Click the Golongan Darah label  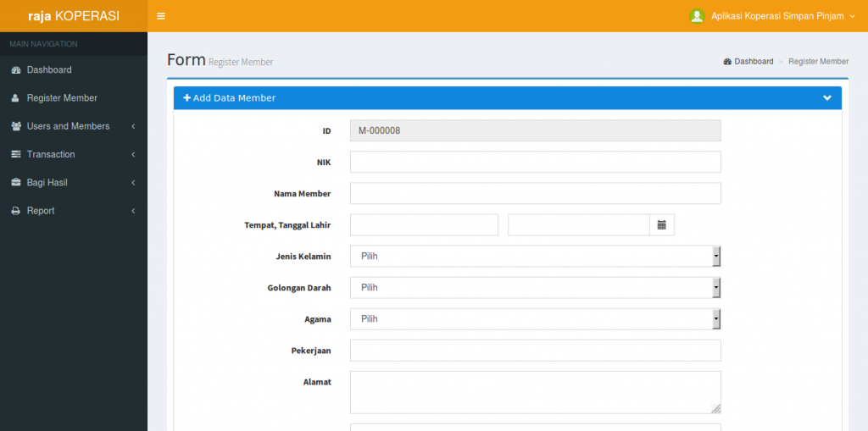coord(299,288)
